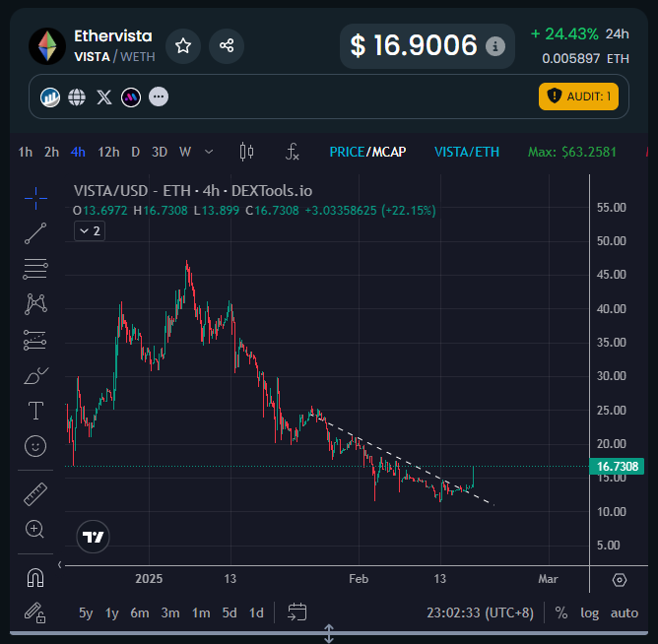Click the TradingView logo on chart
The image size is (658, 644).
pos(94,537)
